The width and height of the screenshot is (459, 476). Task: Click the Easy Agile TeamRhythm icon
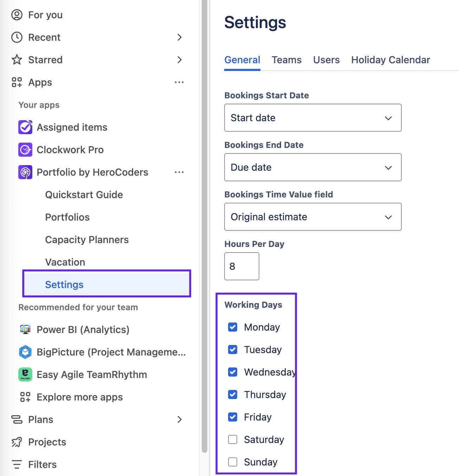click(25, 374)
